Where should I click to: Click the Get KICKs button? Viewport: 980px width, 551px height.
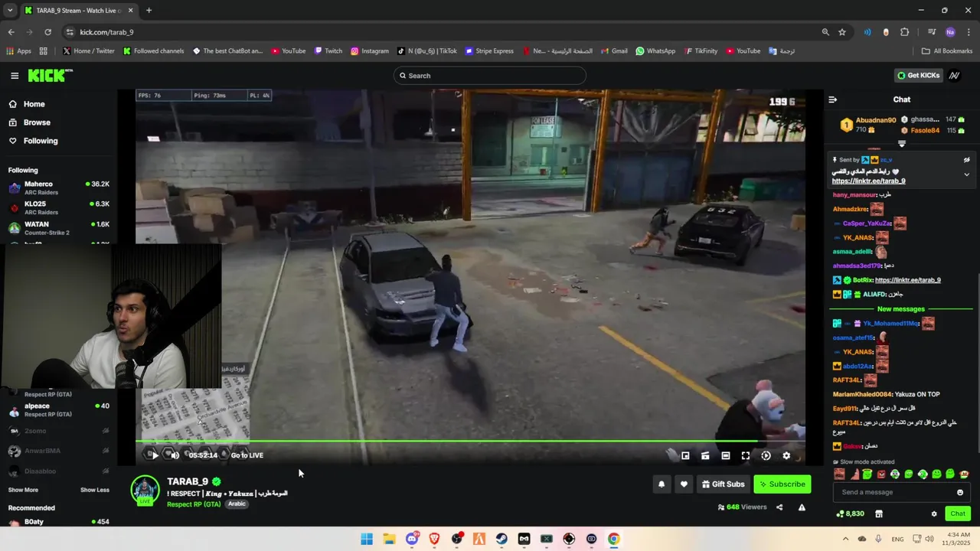918,76
